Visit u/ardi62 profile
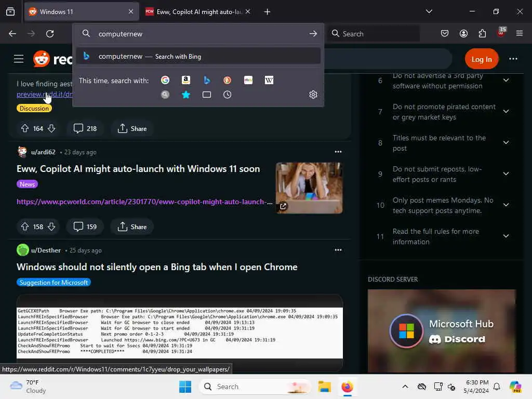This screenshot has height=399, width=532. [43, 152]
